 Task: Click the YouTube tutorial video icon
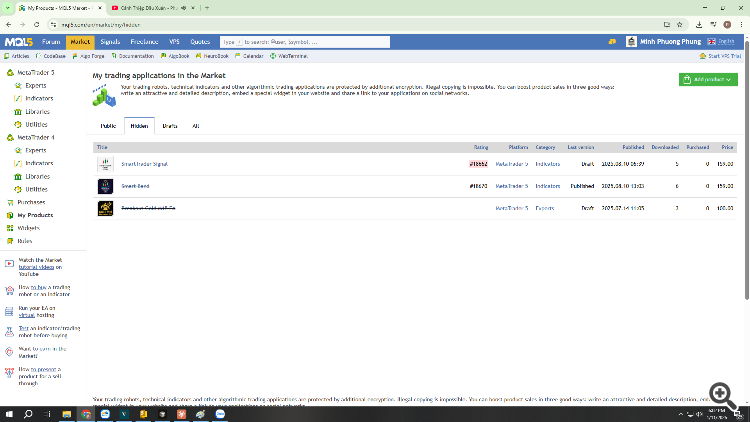coord(9,264)
